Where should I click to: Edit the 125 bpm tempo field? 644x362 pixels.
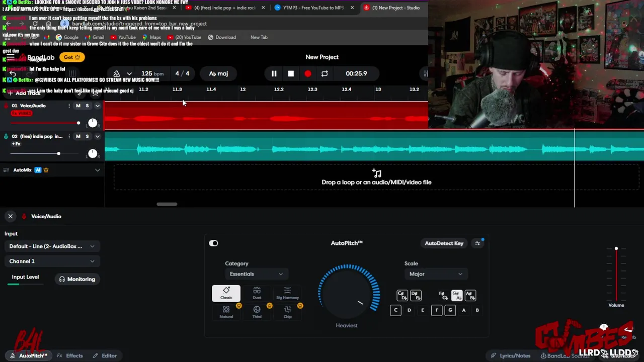[x=152, y=73]
